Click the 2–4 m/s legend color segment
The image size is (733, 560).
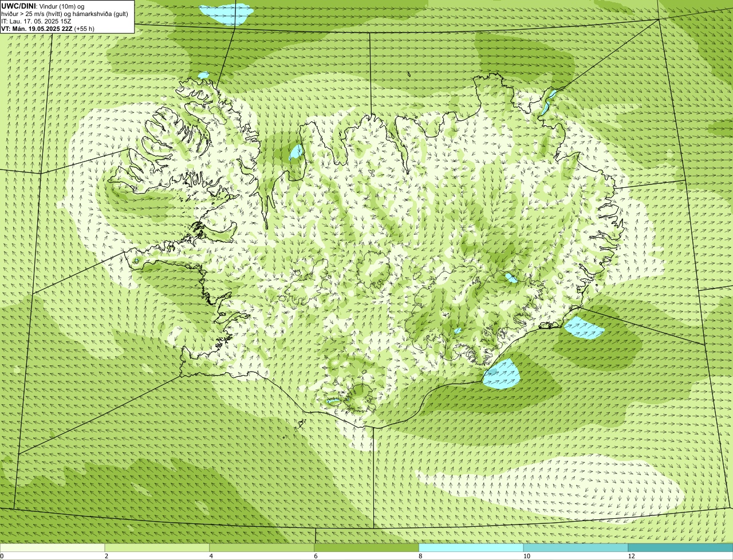pos(157,548)
